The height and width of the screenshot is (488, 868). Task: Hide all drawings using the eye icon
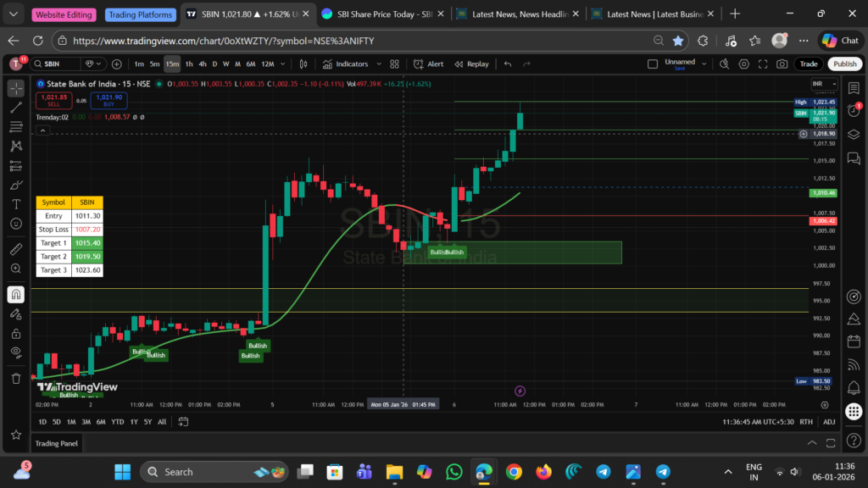click(x=15, y=352)
